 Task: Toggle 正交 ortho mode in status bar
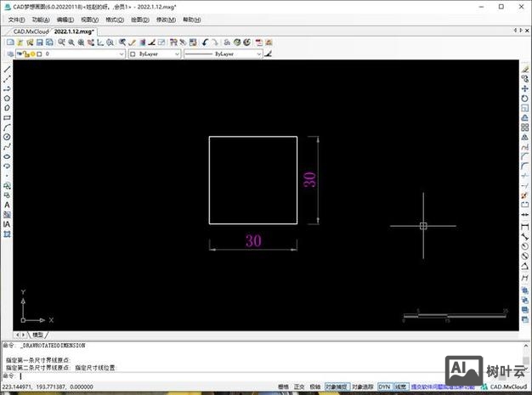(x=299, y=387)
